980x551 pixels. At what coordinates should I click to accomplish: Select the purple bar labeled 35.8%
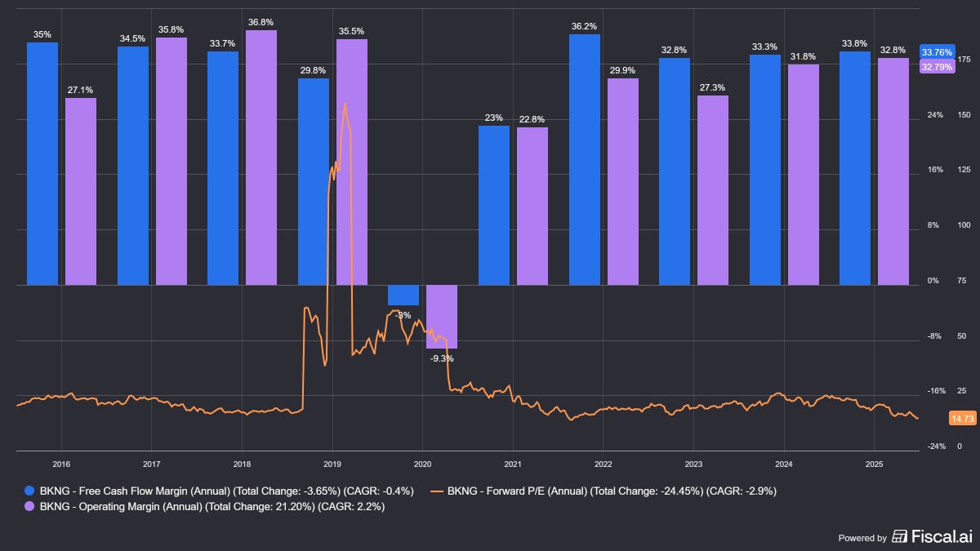pos(171,161)
